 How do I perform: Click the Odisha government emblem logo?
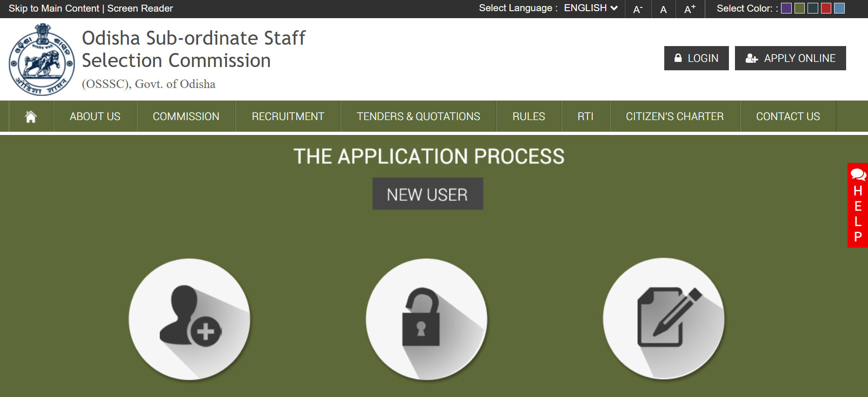pos(42,60)
